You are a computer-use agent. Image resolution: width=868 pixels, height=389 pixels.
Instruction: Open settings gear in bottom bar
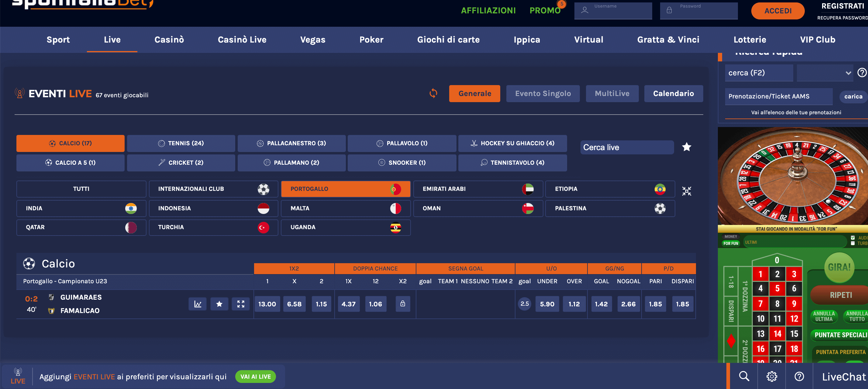click(x=772, y=376)
